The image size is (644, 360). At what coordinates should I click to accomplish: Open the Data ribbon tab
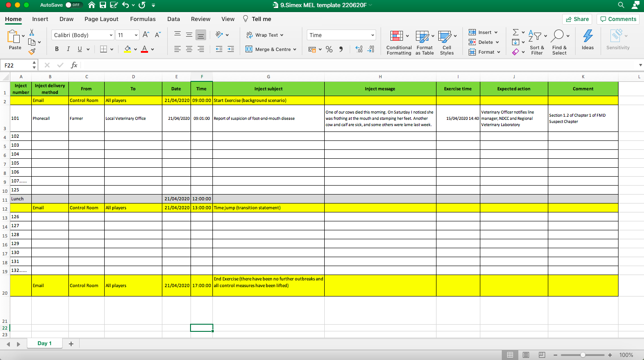point(174,19)
